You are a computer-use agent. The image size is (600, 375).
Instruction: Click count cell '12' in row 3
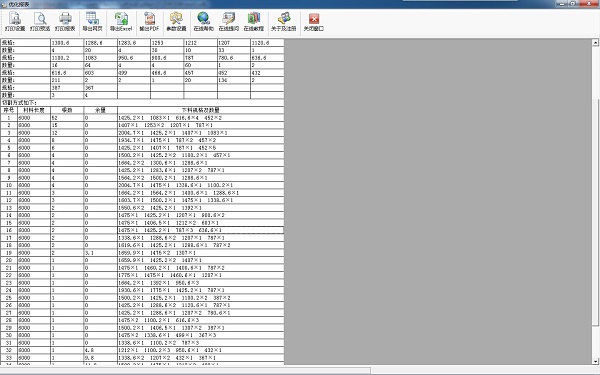67,133
